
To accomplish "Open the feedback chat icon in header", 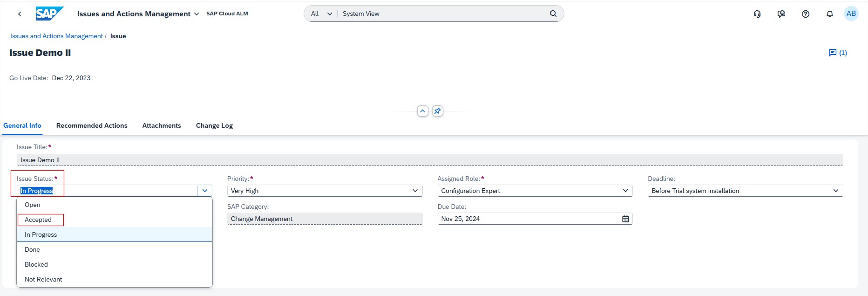I will point(781,14).
